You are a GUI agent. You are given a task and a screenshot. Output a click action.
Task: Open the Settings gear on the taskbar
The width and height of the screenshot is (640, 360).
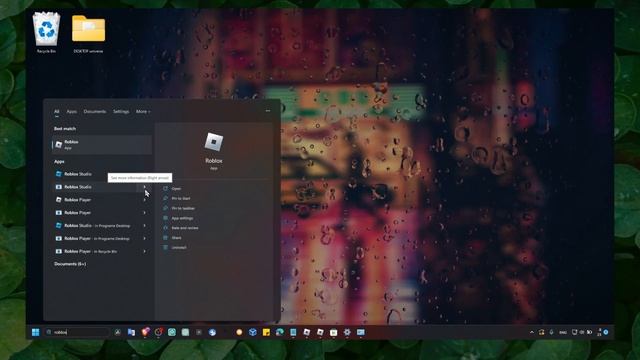(x=347, y=332)
